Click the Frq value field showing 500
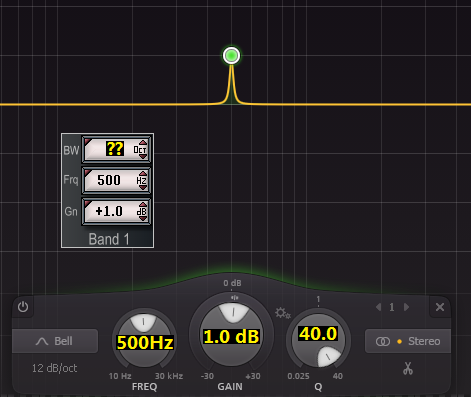 coord(116,180)
